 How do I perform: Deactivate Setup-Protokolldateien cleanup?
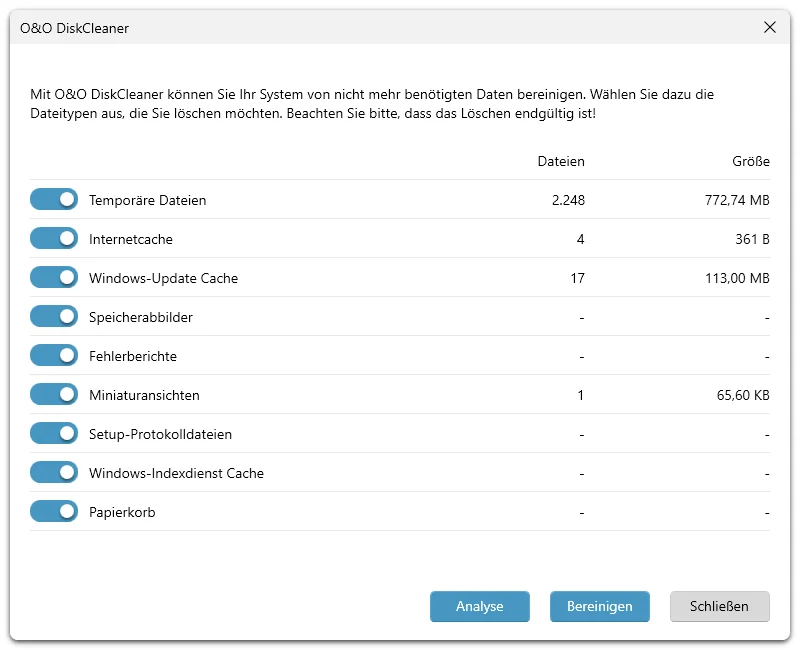click(x=53, y=432)
